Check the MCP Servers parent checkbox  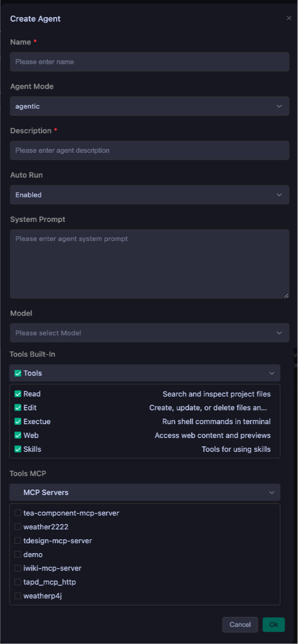18,492
